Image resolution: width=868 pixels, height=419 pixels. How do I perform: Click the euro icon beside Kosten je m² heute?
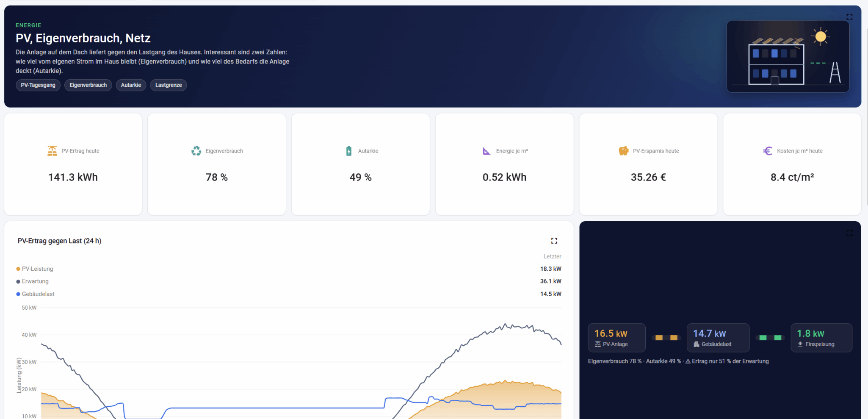[768, 151]
